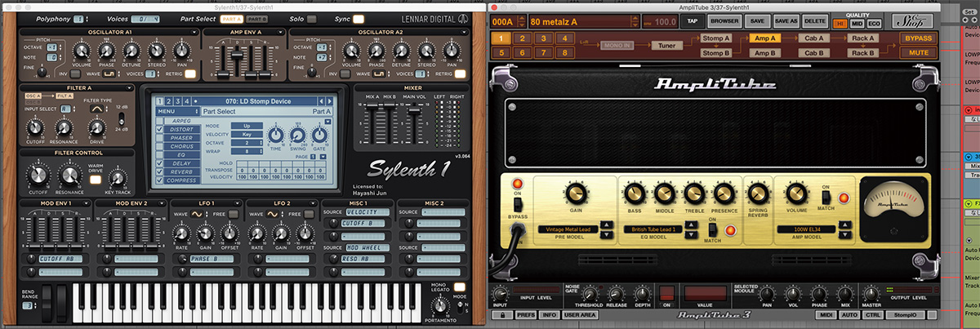Toggle LFO 1 Free switch
The image size is (980, 329).
(234, 214)
